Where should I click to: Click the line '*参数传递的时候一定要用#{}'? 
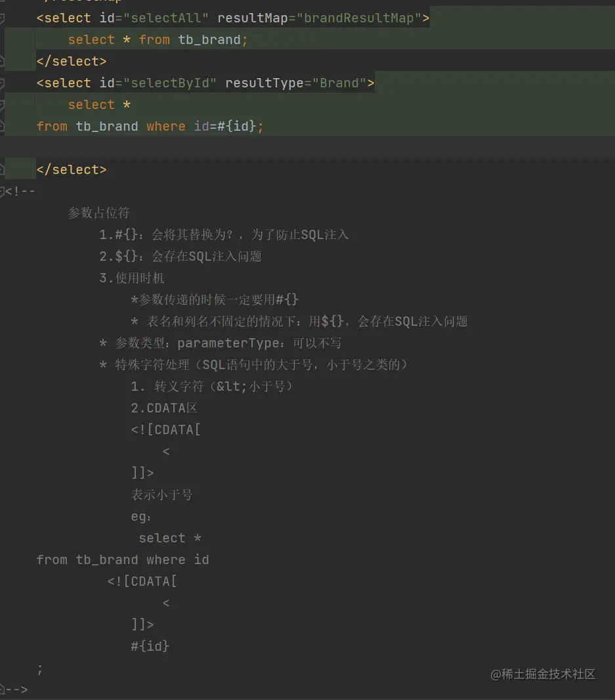tap(215, 299)
